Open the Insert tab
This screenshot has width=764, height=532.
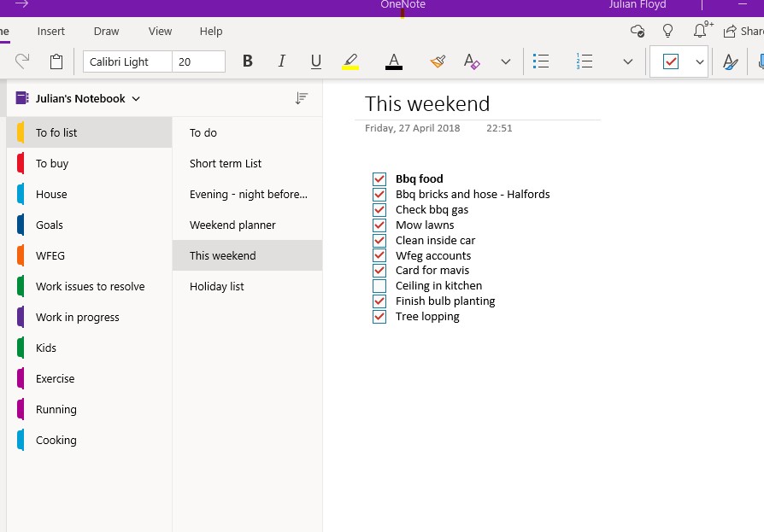[x=50, y=31]
